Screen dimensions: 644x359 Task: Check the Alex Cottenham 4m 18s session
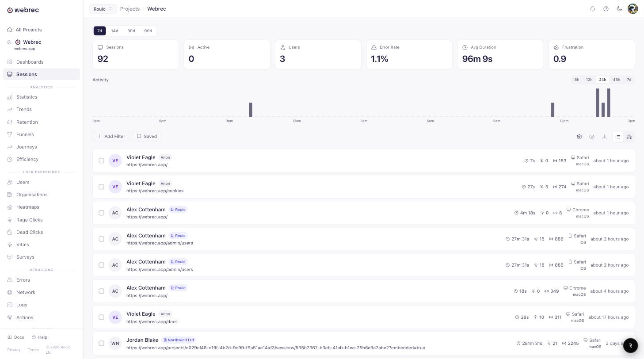click(x=101, y=213)
